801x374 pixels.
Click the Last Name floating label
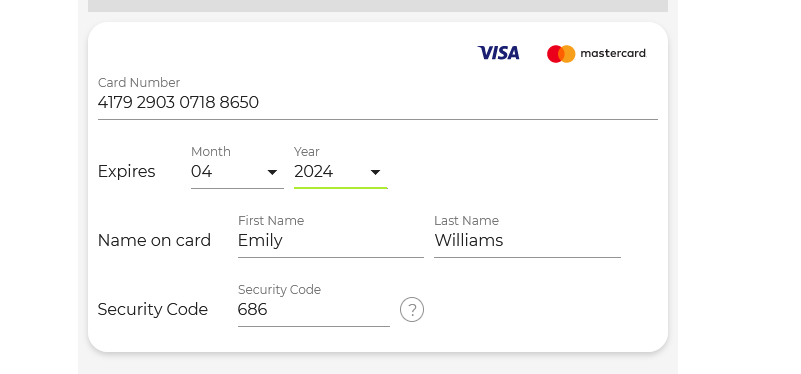(466, 221)
